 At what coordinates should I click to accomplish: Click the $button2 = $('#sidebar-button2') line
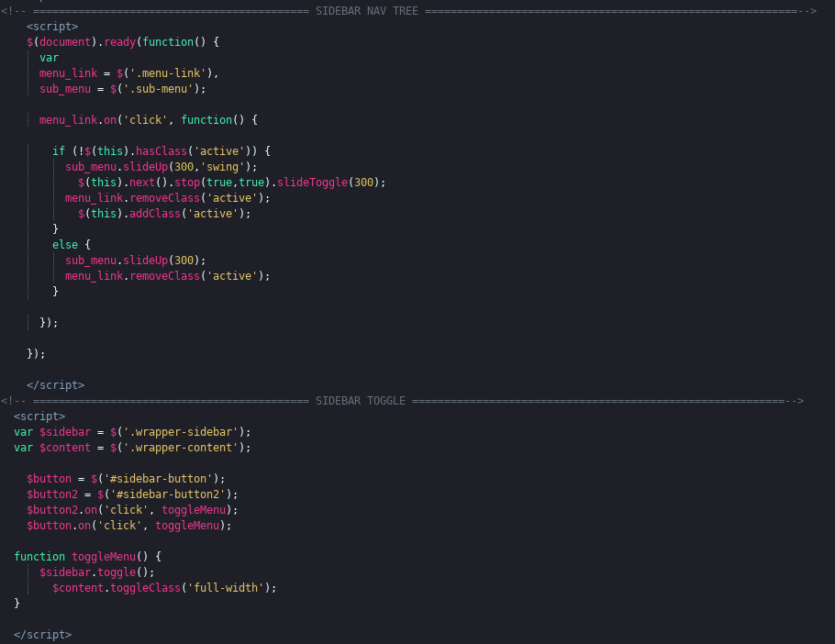coord(132,494)
